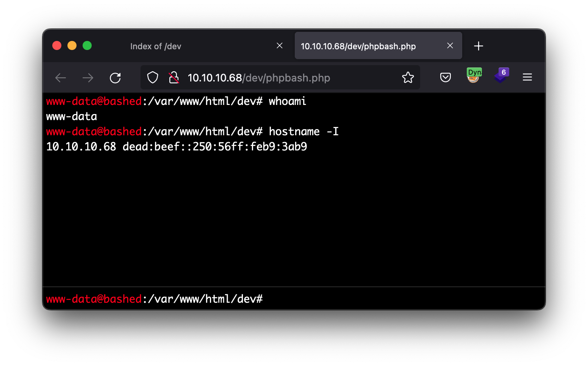The image size is (588, 366).
Task: Click the green fullscreen window button
Action: (87, 46)
